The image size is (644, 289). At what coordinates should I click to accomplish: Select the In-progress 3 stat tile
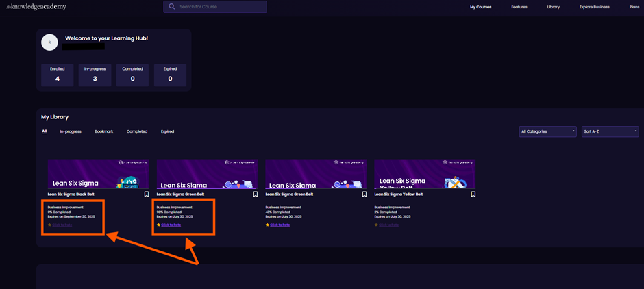click(x=95, y=75)
